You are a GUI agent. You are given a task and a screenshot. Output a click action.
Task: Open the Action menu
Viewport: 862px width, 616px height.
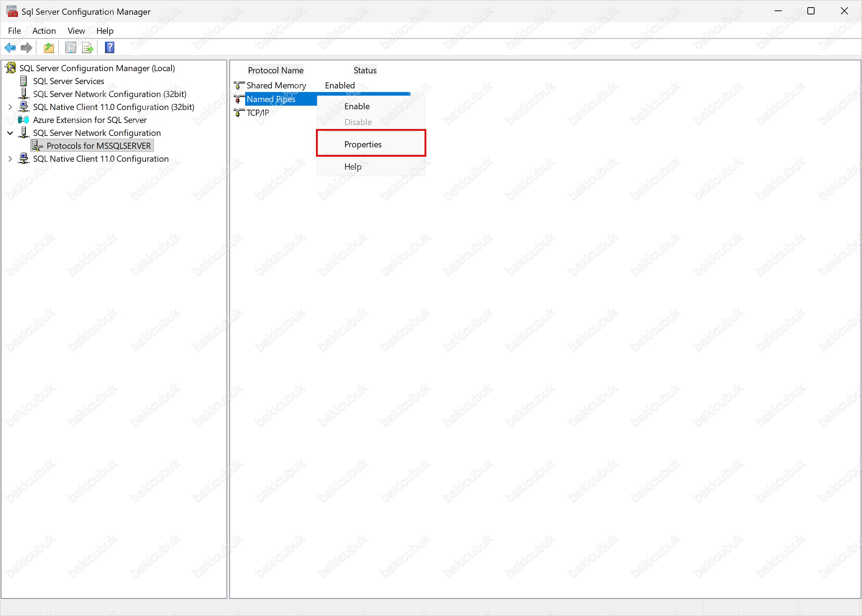click(44, 31)
